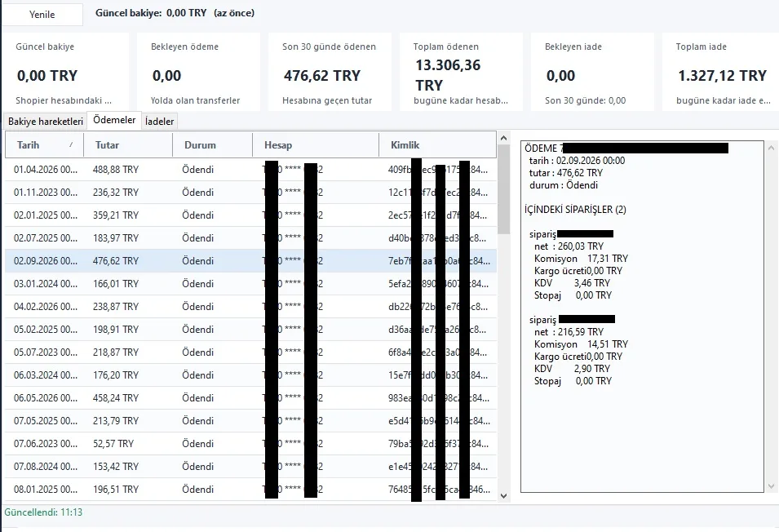779x532 pixels.
Task: Click details panel scroll down arrow
Action: point(771,486)
